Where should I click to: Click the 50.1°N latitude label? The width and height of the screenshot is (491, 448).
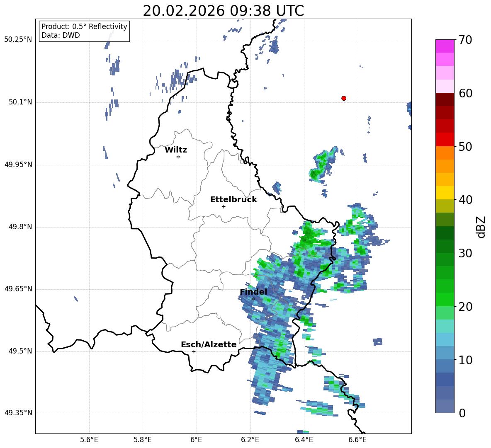pos(20,102)
